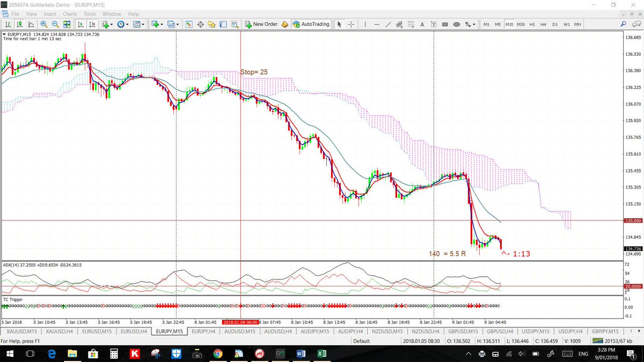Switch to line chart mode
This screenshot has height=362, width=644.
click(31, 24)
